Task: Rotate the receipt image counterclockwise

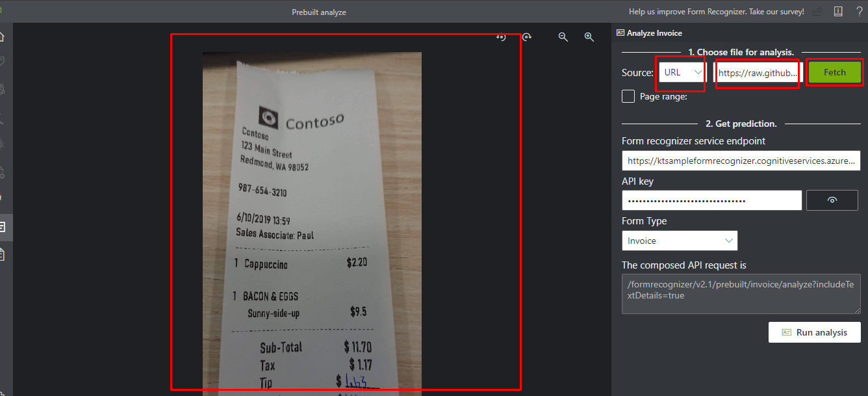Action: pyautogui.click(x=501, y=37)
